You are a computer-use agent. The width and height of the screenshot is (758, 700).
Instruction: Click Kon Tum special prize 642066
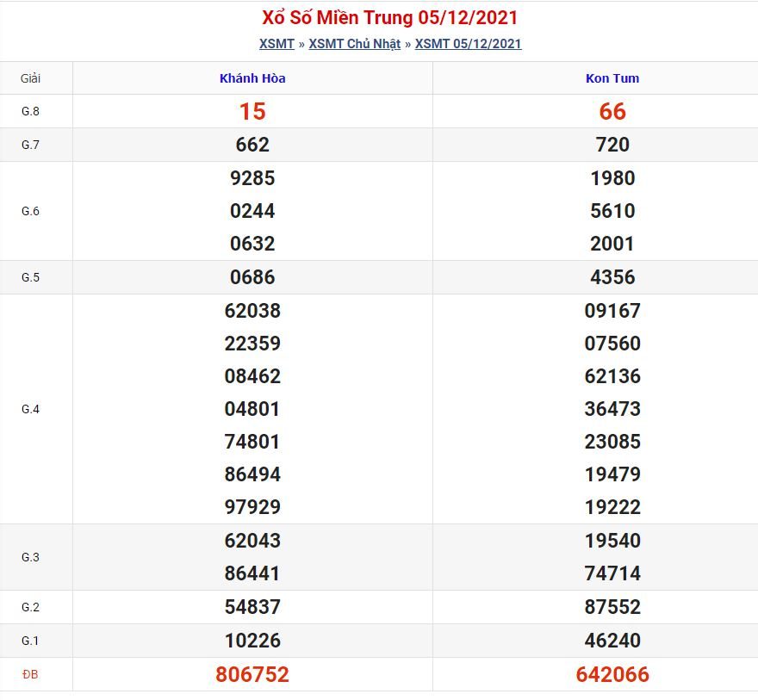pyautogui.click(x=612, y=674)
